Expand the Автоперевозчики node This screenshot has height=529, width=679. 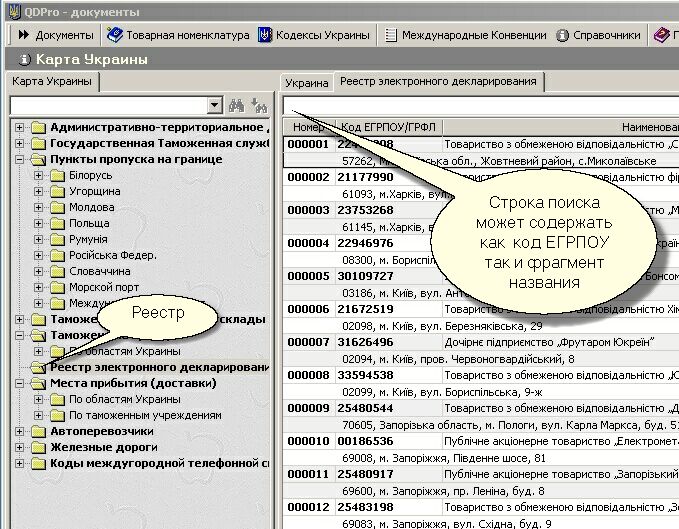pos(19,432)
